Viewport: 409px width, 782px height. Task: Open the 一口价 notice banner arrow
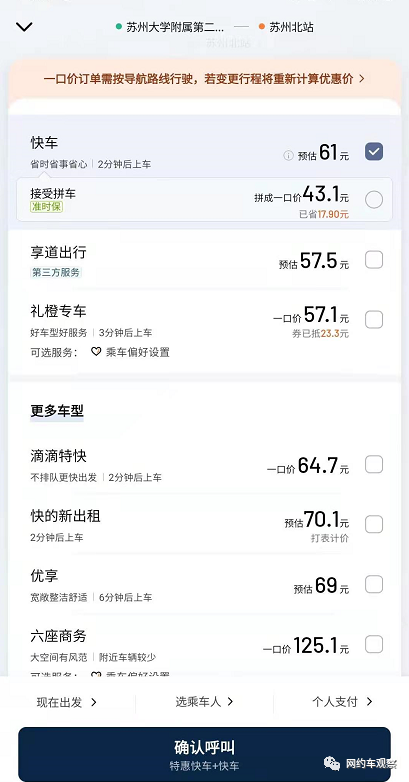(x=362, y=79)
